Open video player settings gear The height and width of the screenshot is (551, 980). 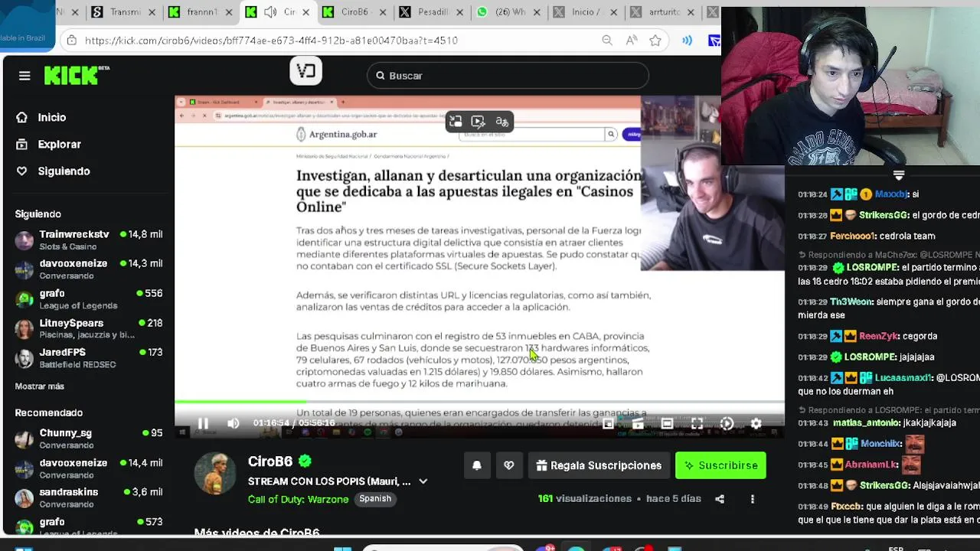click(x=756, y=423)
